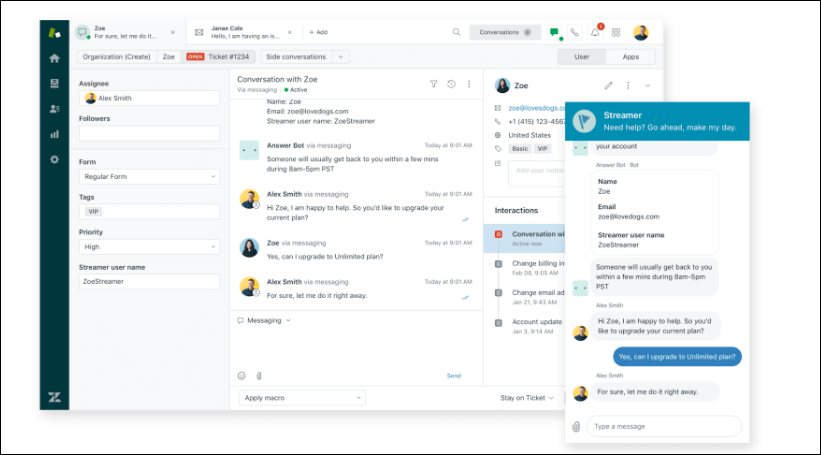Click the Type a message field

point(664,427)
